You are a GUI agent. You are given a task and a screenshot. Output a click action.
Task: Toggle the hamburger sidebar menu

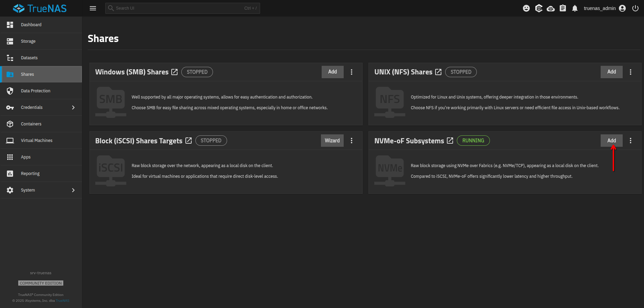[93, 8]
